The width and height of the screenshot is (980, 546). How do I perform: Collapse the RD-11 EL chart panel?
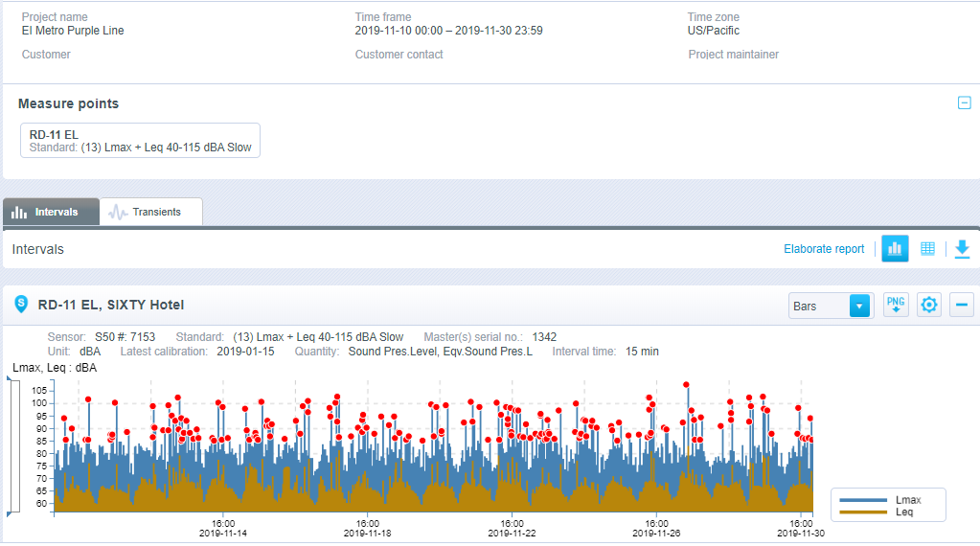(962, 306)
